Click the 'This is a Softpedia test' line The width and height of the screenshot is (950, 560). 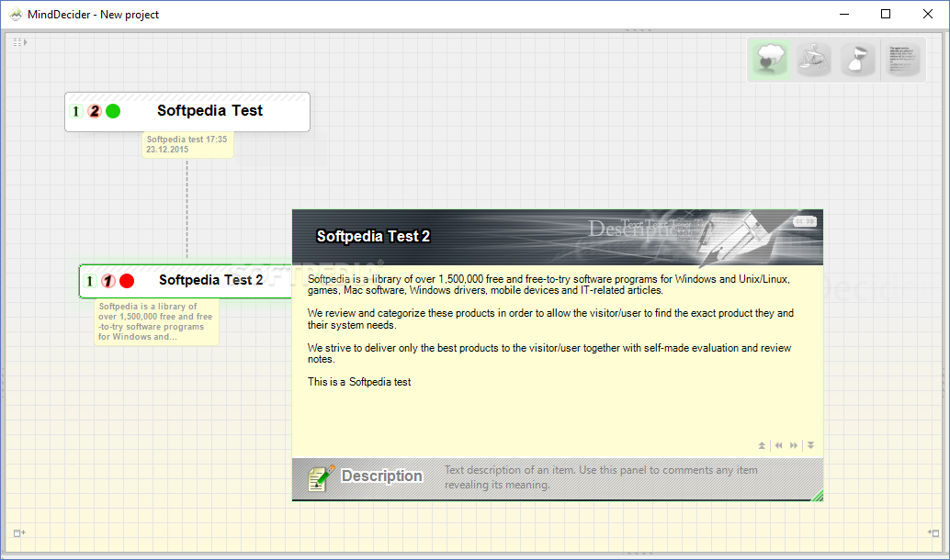(x=359, y=382)
